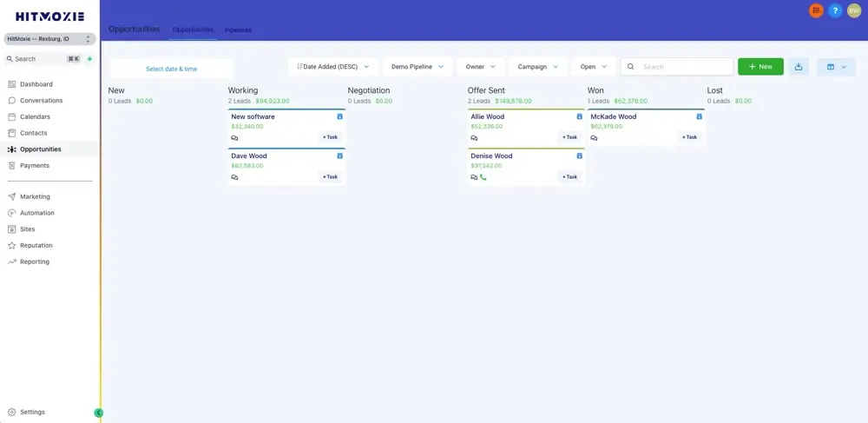Open the Dave Wood opportunity title

tap(249, 156)
